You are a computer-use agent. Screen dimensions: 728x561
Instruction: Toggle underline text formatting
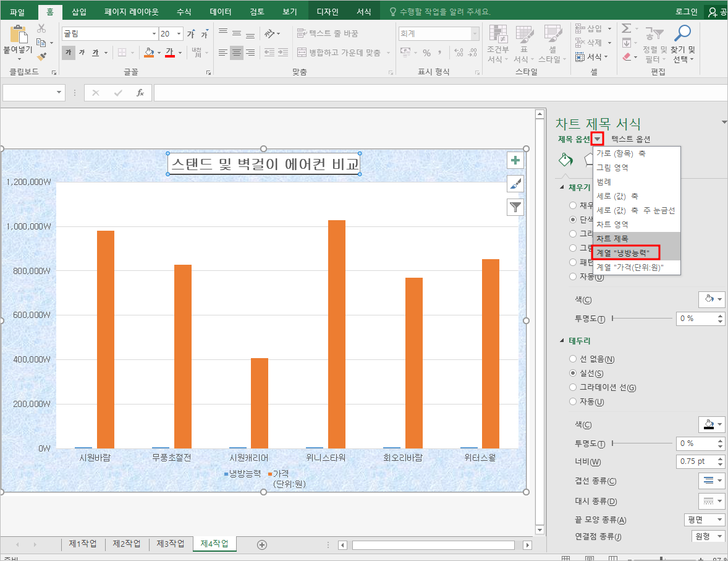pos(96,53)
